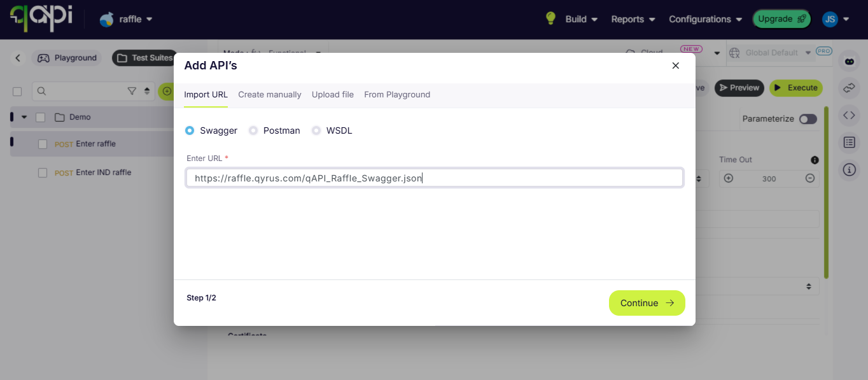This screenshot has height=380, width=868.
Task: Click the linked arrows icon in right sidebar
Action: (x=849, y=88)
